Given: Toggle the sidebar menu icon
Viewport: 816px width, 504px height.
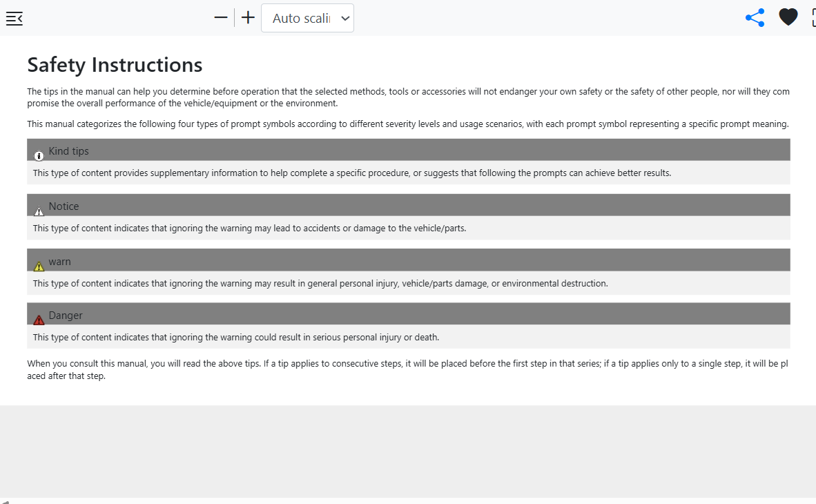Looking at the screenshot, I should [14, 19].
